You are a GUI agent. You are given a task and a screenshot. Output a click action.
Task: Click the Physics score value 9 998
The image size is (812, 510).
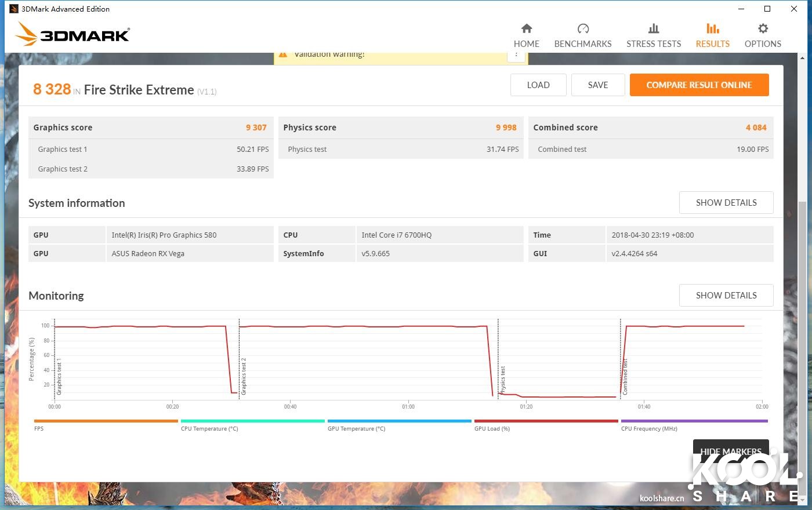(506, 128)
